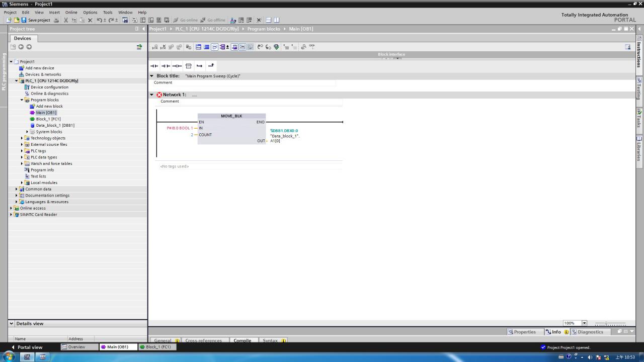Image resolution: width=644 pixels, height=362 pixels.
Task: Click the redo arrow icon
Action: pyautogui.click(x=111, y=20)
